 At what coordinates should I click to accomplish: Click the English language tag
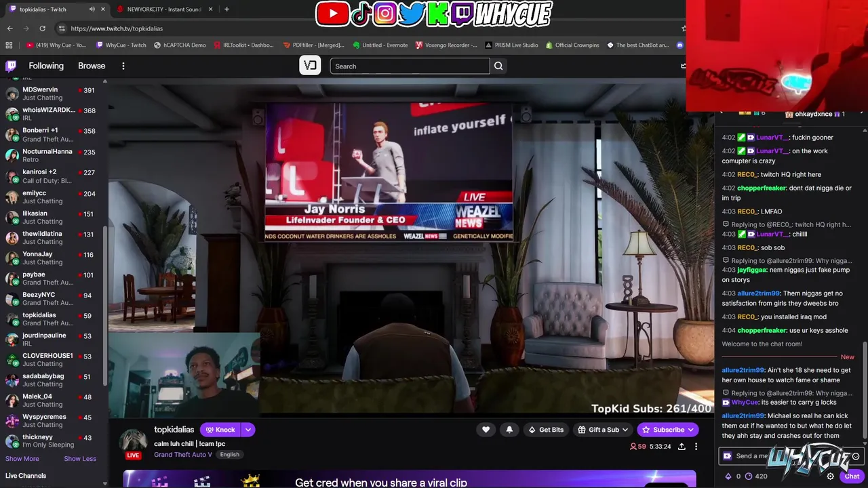coord(229,455)
